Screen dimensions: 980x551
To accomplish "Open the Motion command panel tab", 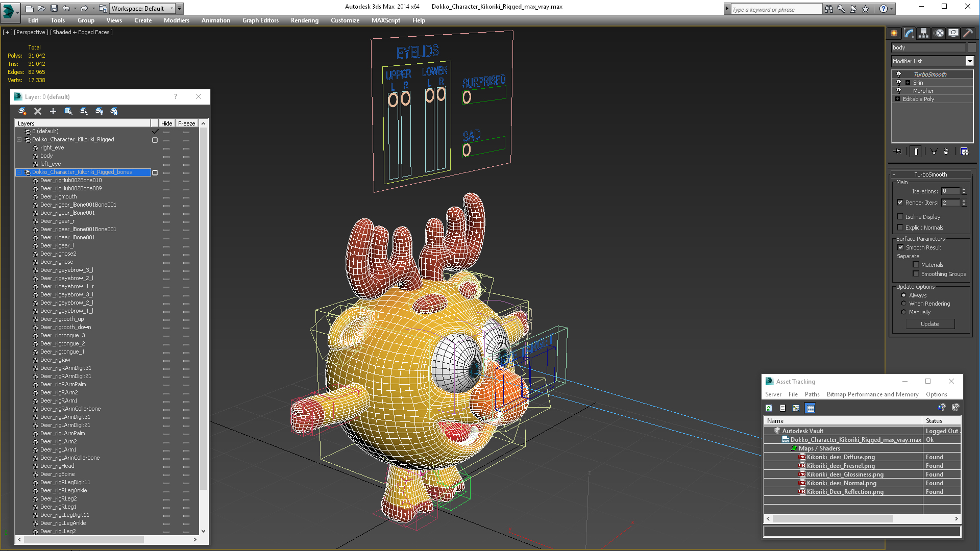I will 939,33.
